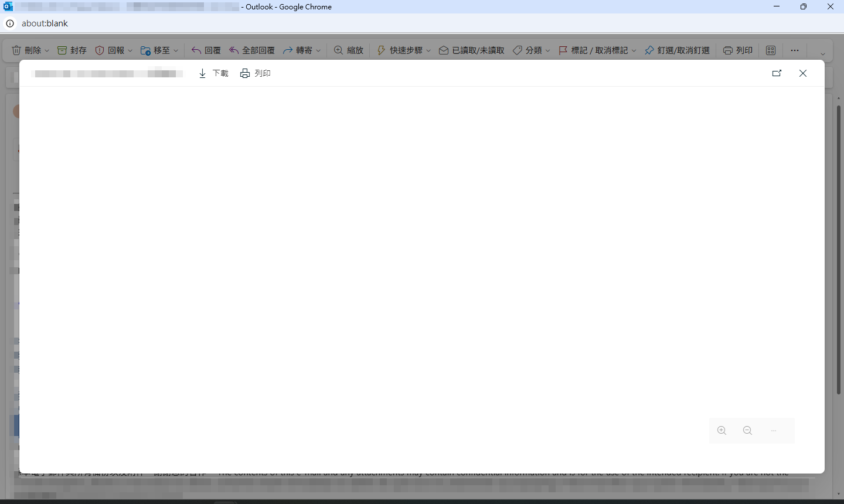
Task: Expand the Categorize (分類) dropdown arrow
Action: coord(548,50)
